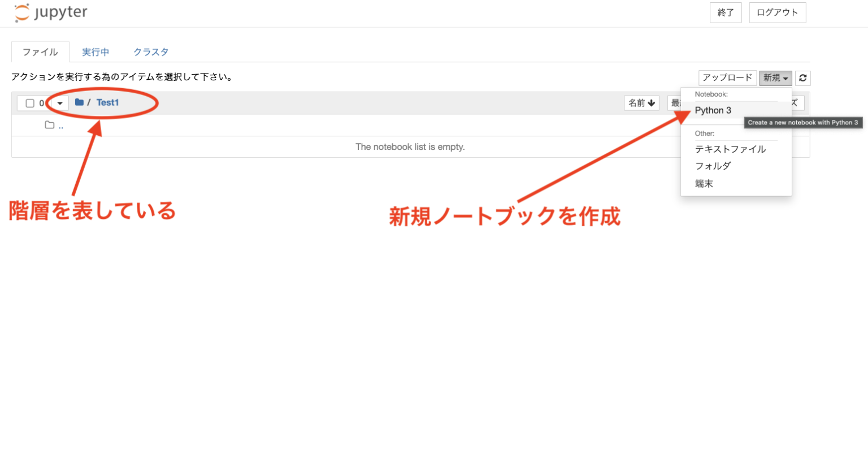868x462 pixels.
Task: Open the item filter dropdown beside the checkbox
Action: point(59,103)
